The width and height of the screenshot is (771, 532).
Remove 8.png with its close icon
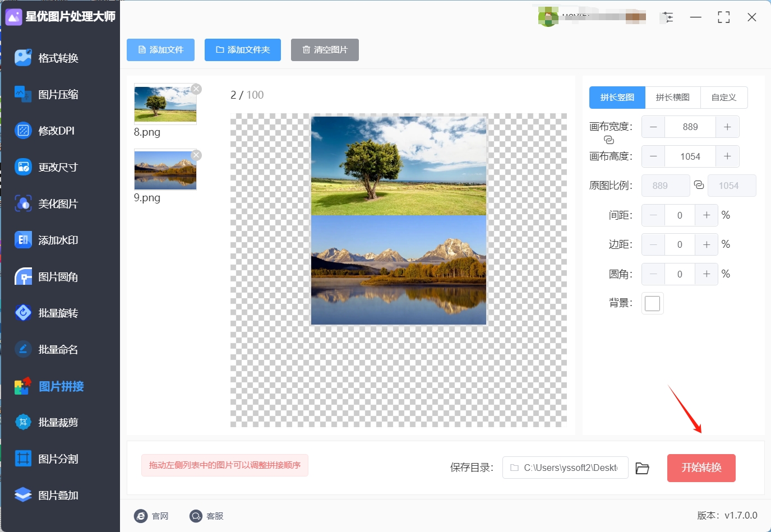click(x=196, y=89)
